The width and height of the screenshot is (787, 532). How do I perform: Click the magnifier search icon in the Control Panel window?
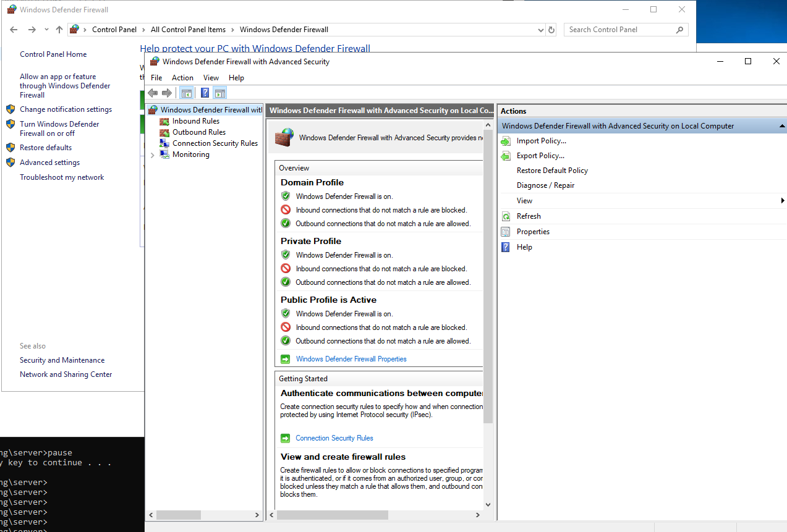(679, 30)
